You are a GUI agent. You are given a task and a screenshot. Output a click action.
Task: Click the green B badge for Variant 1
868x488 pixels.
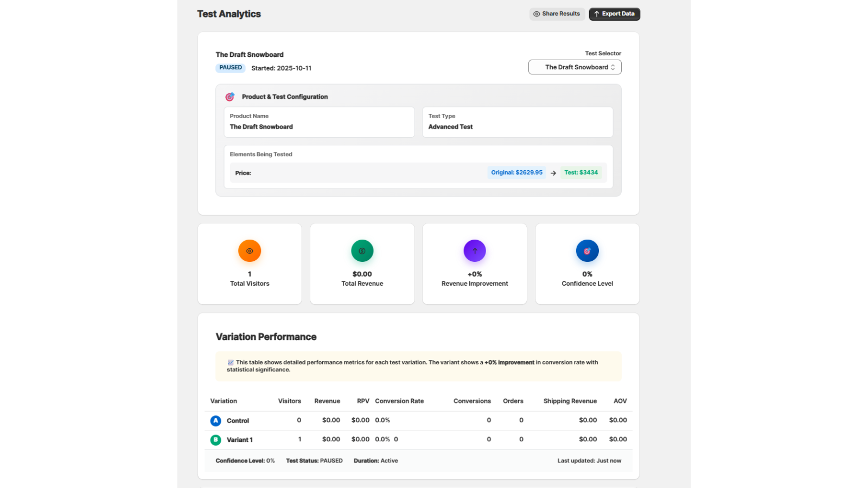[x=215, y=440]
